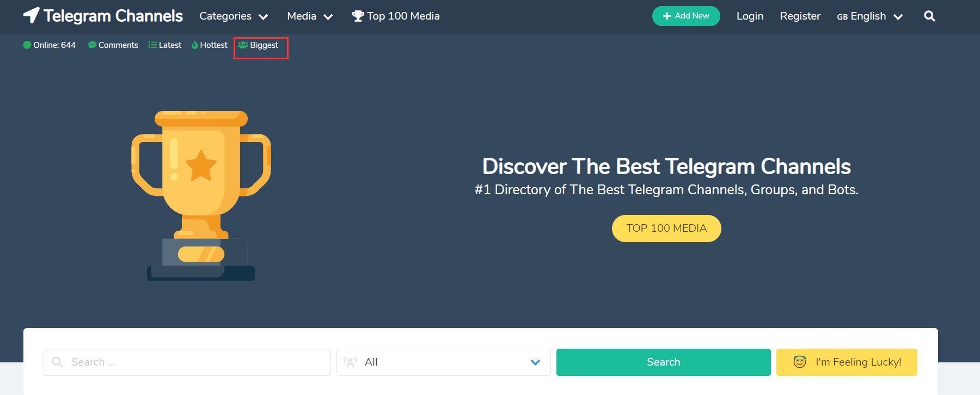Click the green Add New button
The height and width of the screenshot is (395, 980).
(686, 16)
